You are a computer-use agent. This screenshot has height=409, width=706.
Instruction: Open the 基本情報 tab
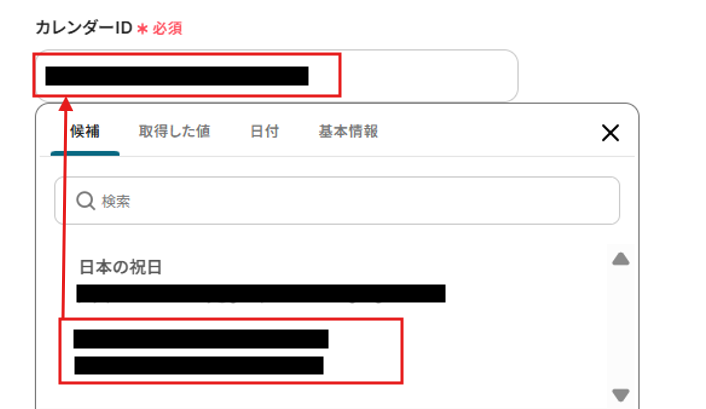[x=348, y=132]
